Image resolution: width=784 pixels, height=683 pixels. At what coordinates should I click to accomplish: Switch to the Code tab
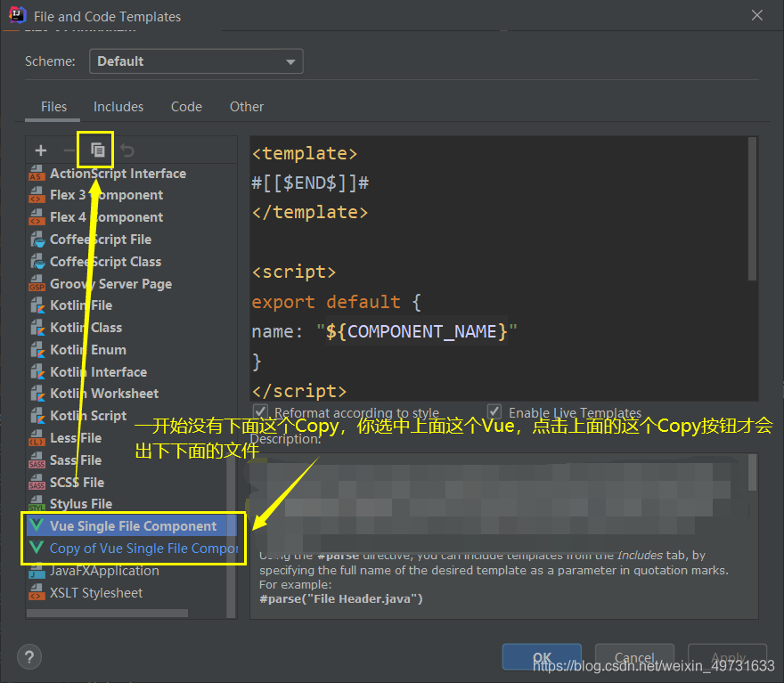(186, 107)
